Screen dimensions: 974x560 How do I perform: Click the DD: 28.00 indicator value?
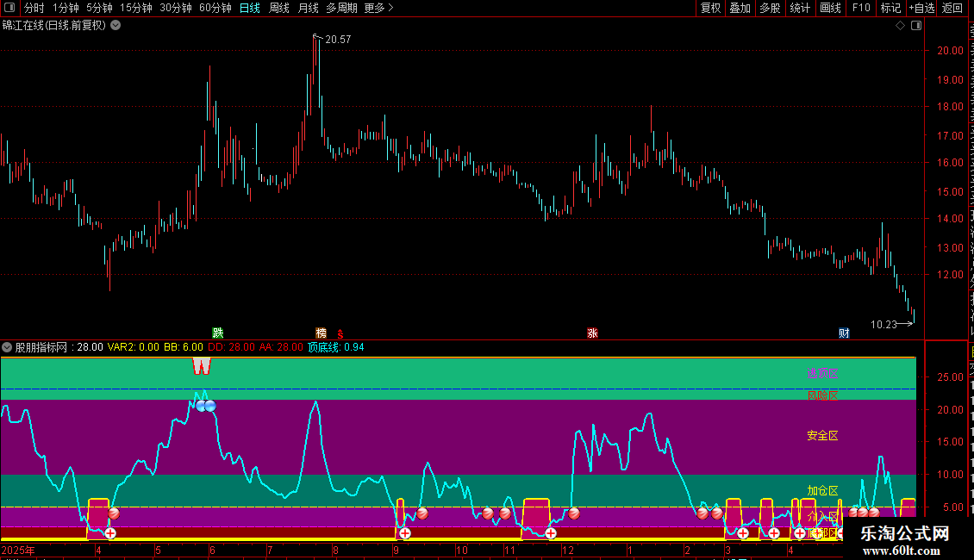231,347
